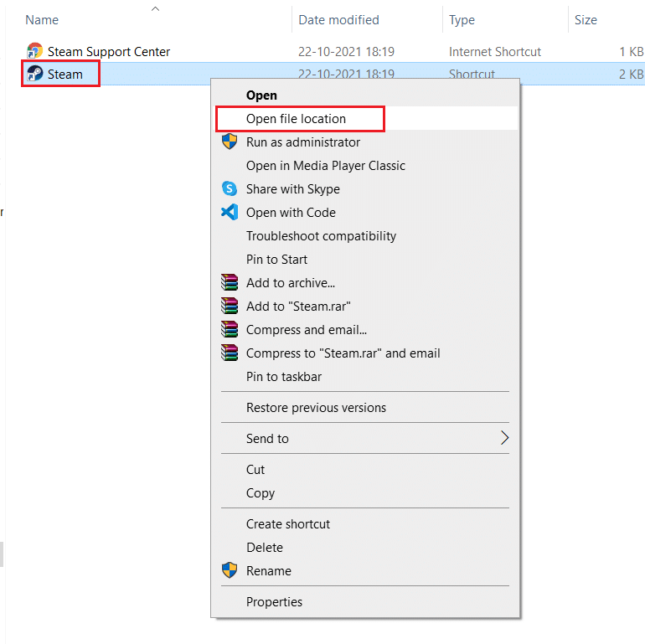Click the Visual Studio Code icon
Screen dimensions: 645x644
[x=230, y=212]
